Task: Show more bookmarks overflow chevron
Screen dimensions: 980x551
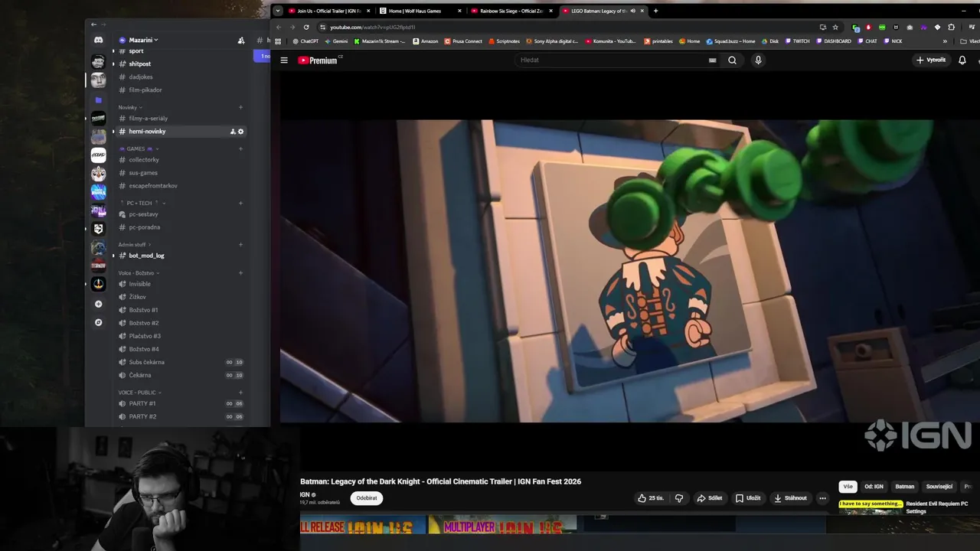Action: 945,41
